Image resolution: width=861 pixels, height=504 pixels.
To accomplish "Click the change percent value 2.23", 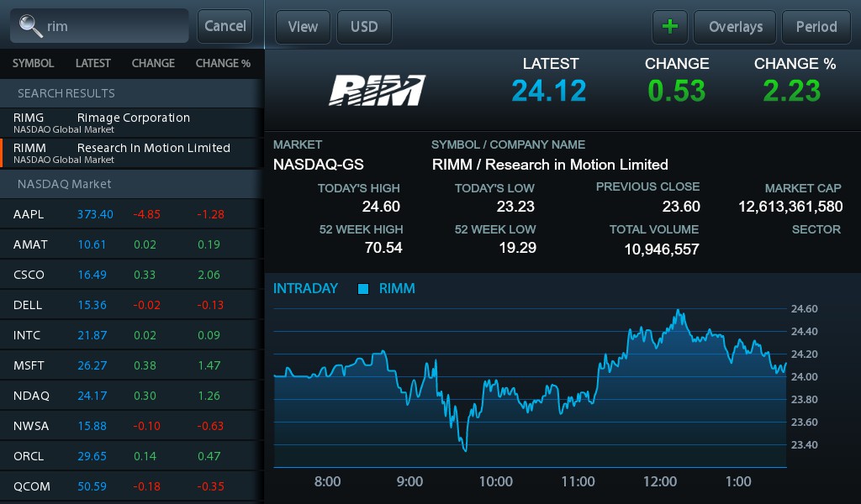I will tap(792, 91).
